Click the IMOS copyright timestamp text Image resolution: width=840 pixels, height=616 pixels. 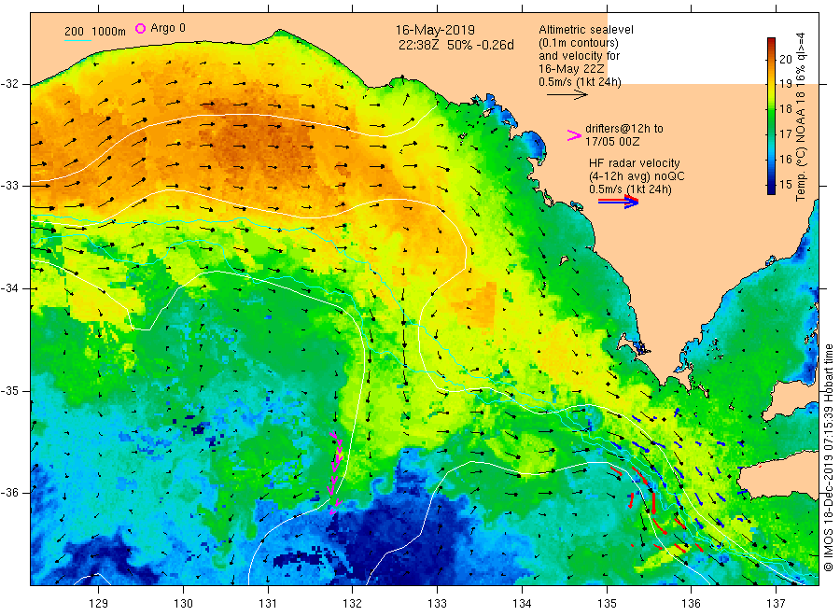coord(828,458)
